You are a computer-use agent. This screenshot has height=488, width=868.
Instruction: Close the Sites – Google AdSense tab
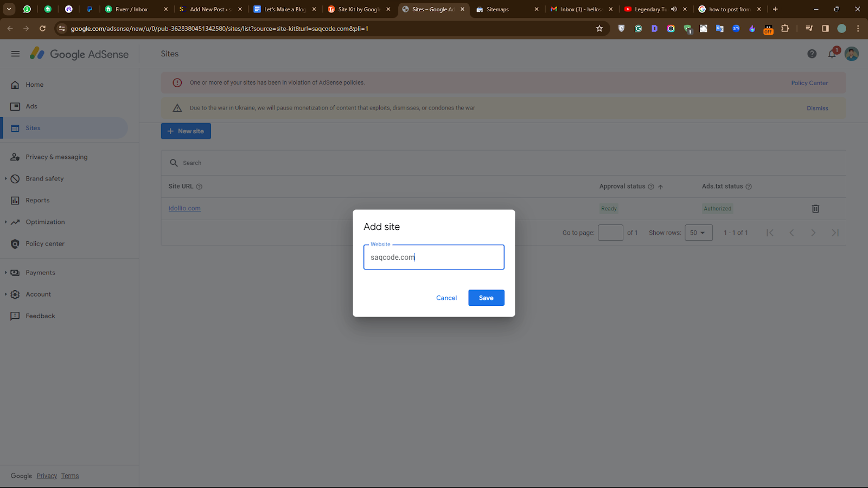click(x=462, y=9)
